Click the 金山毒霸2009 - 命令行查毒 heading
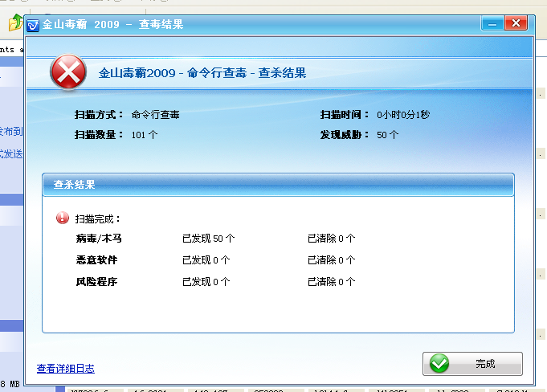This screenshot has width=547, height=392. 202,73
